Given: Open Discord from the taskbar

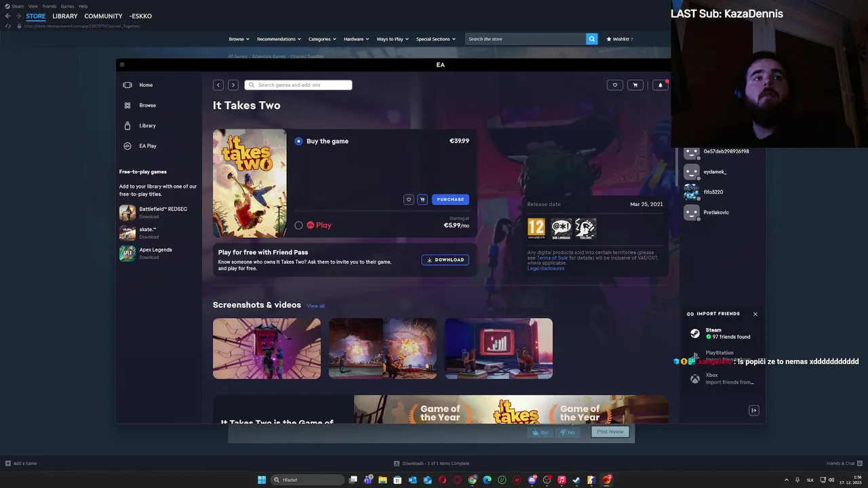Looking at the screenshot, I should (x=532, y=480).
